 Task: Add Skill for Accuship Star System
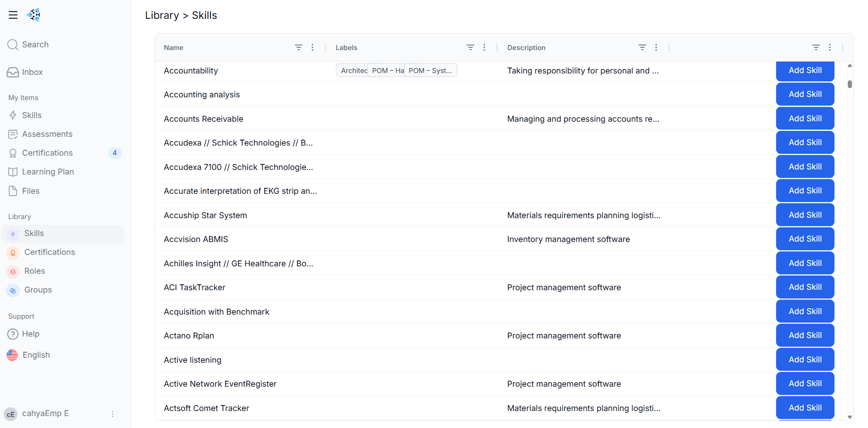pos(805,215)
